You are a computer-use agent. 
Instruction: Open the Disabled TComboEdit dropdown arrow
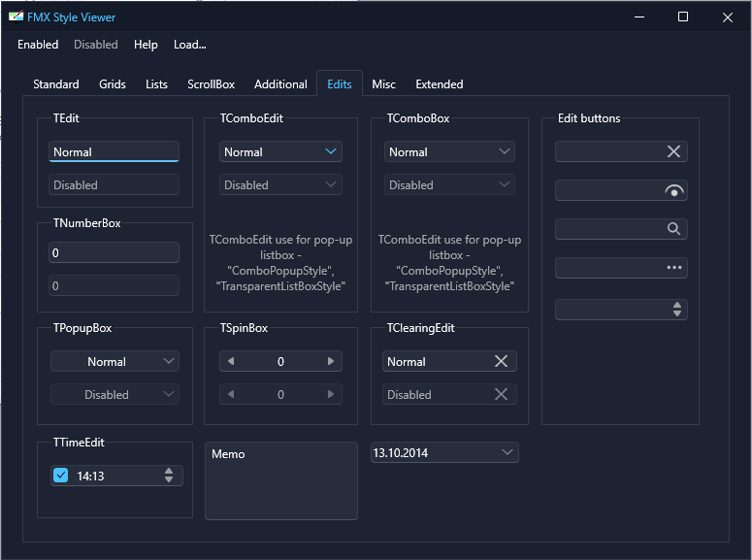331,184
